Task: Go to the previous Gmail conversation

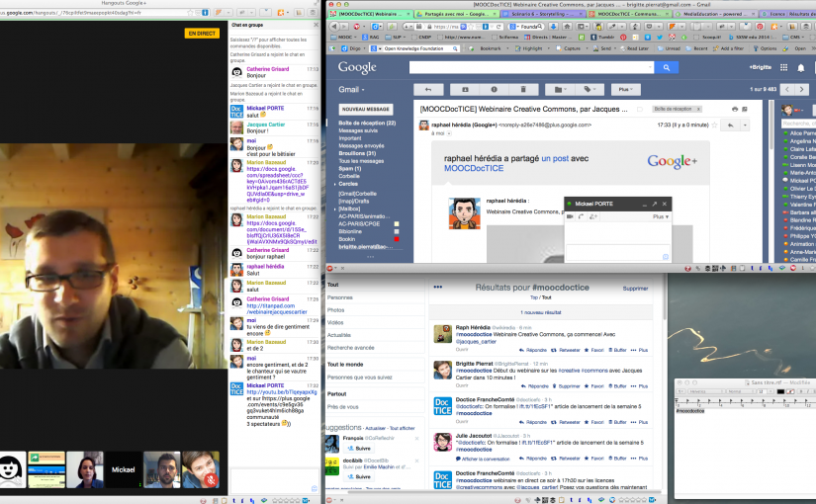Action: pos(787,90)
